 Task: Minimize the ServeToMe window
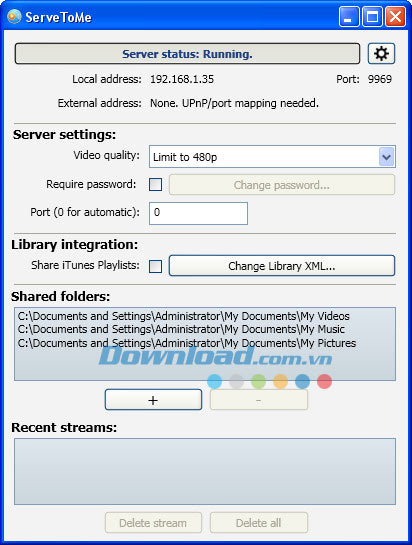coord(349,17)
